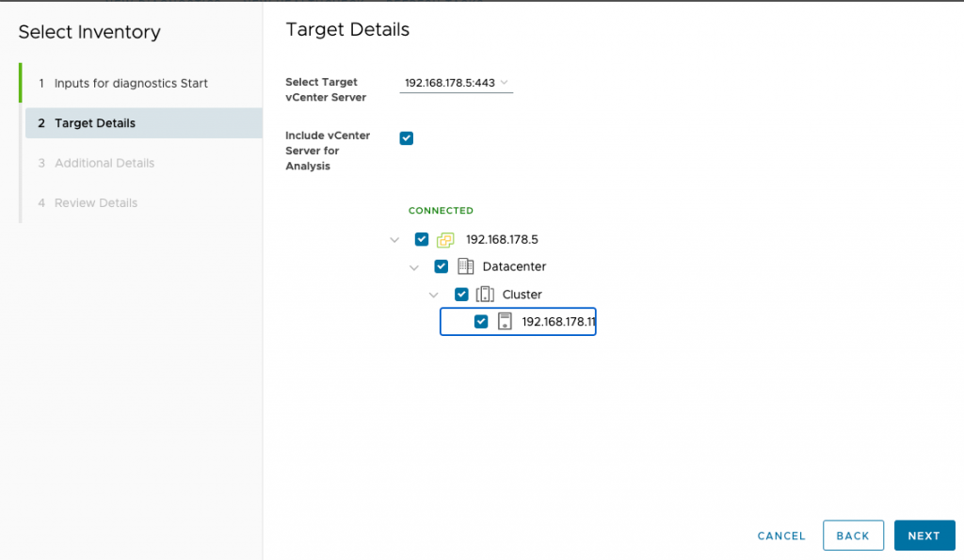Click the Cluster icon in the tree
The image size is (964, 560).
(x=485, y=294)
